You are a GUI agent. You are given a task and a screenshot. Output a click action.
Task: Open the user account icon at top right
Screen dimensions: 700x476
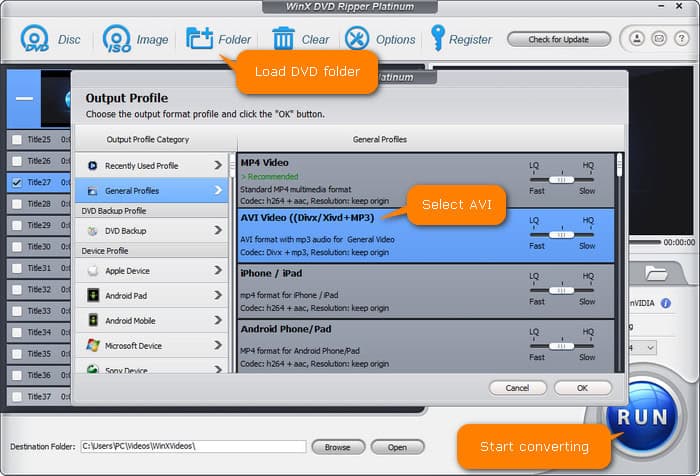tap(637, 39)
